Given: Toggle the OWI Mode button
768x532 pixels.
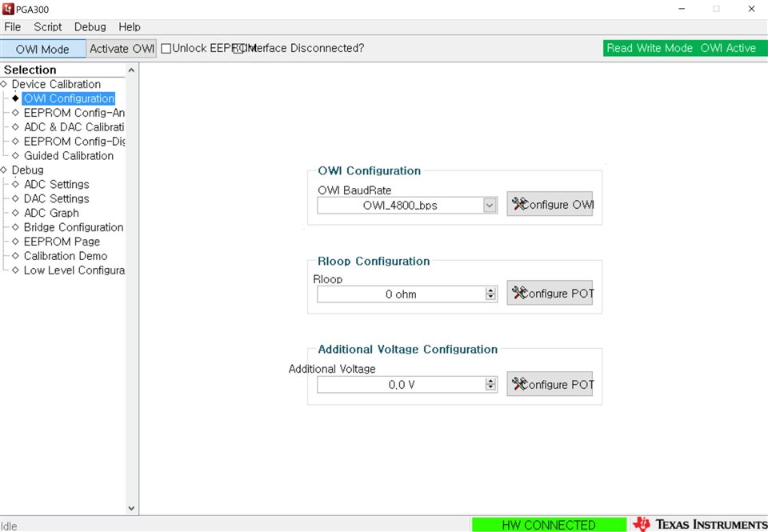Looking at the screenshot, I should click(42, 49).
